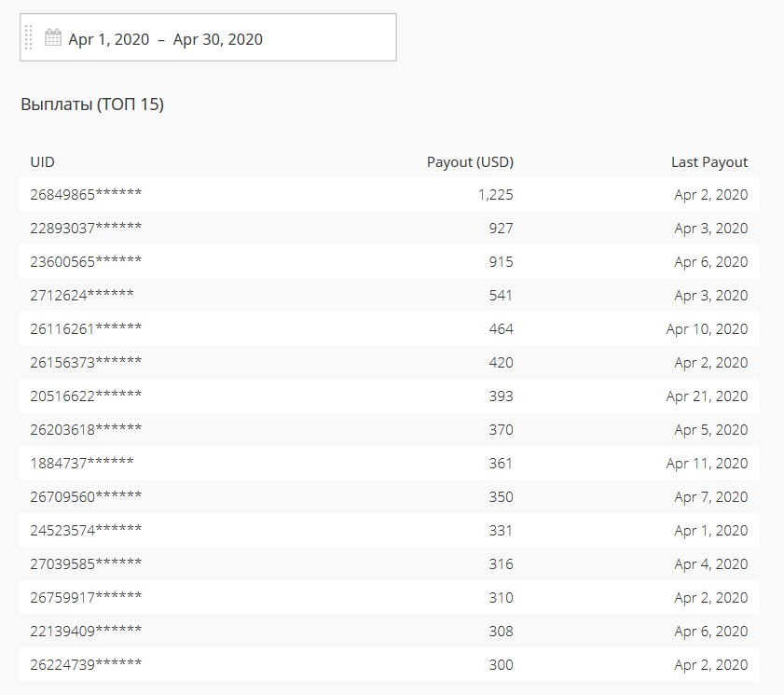Sort by Last Payout column header
The height and width of the screenshot is (695, 784).
(708, 162)
